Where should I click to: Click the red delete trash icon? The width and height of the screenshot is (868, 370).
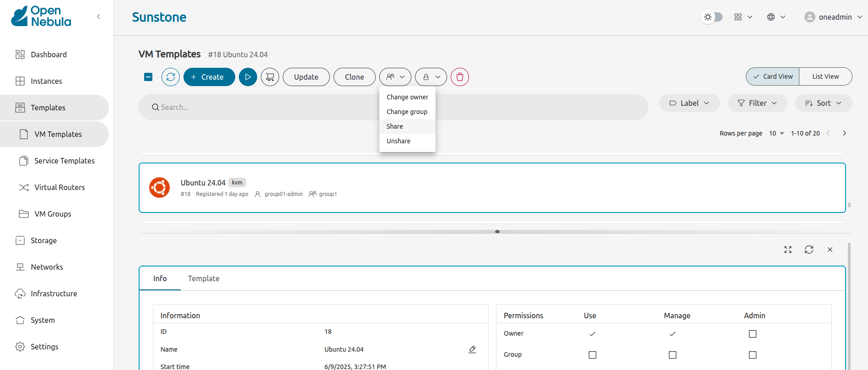click(x=459, y=77)
